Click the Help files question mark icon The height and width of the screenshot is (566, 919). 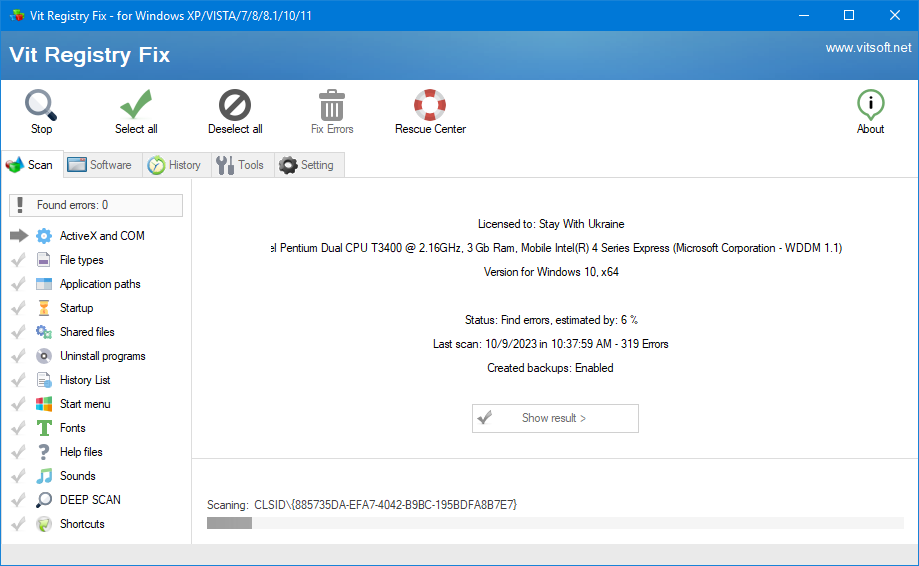pos(44,452)
